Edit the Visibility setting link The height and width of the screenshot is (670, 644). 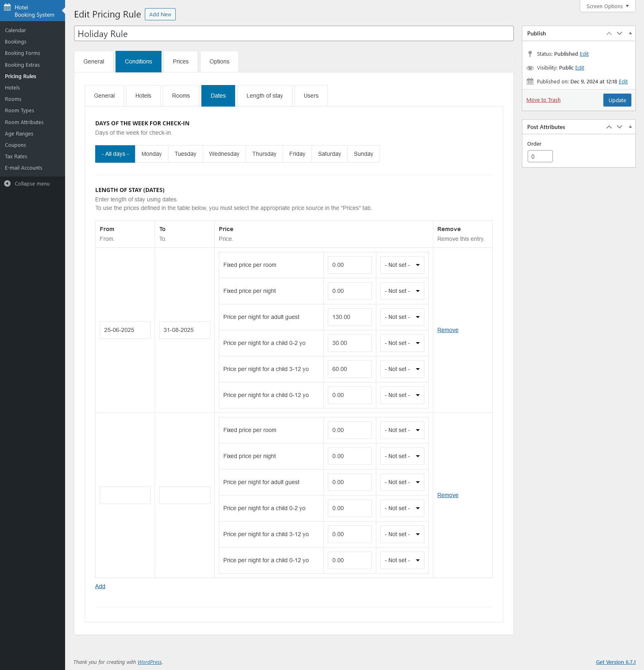coord(580,68)
